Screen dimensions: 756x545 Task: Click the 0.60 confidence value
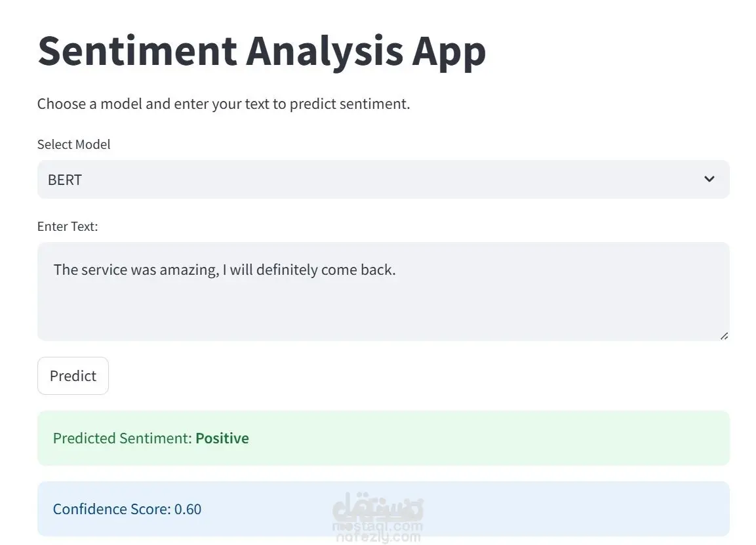pyautogui.click(x=188, y=510)
